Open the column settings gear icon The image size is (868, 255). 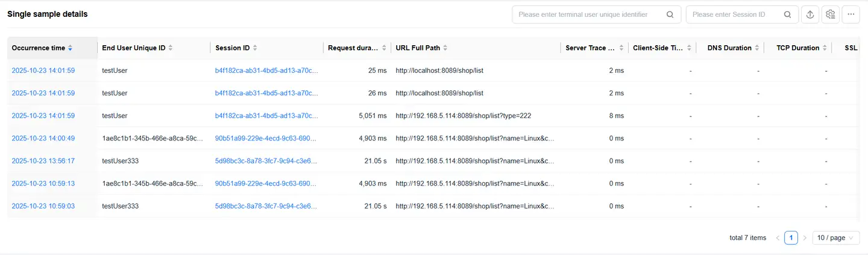[x=831, y=14]
